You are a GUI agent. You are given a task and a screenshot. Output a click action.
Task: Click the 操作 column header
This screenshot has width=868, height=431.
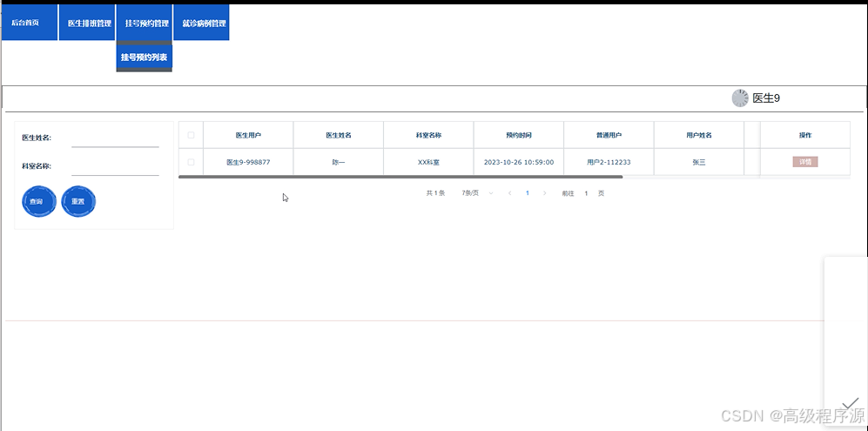pyautogui.click(x=805, y=135)
